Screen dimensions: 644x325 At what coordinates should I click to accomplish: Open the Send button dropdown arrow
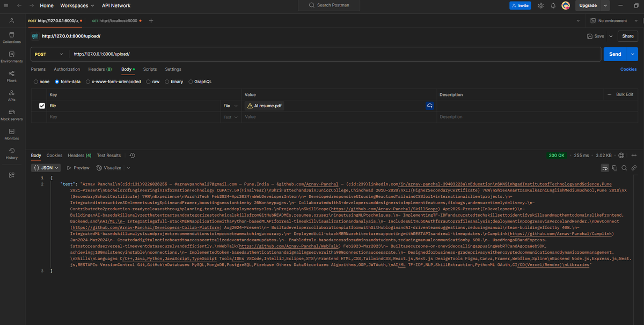point(633,54)
